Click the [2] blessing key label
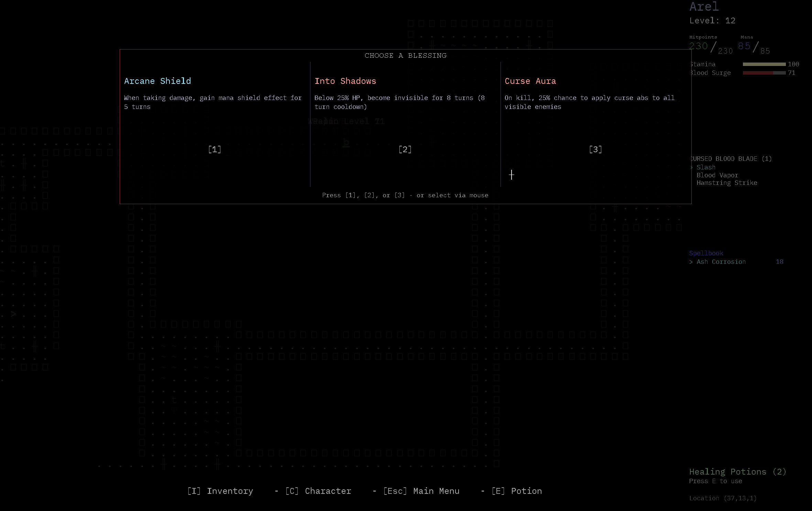Image resolution: width=812 pixels, height=511 pixels. tap(405, 149)
